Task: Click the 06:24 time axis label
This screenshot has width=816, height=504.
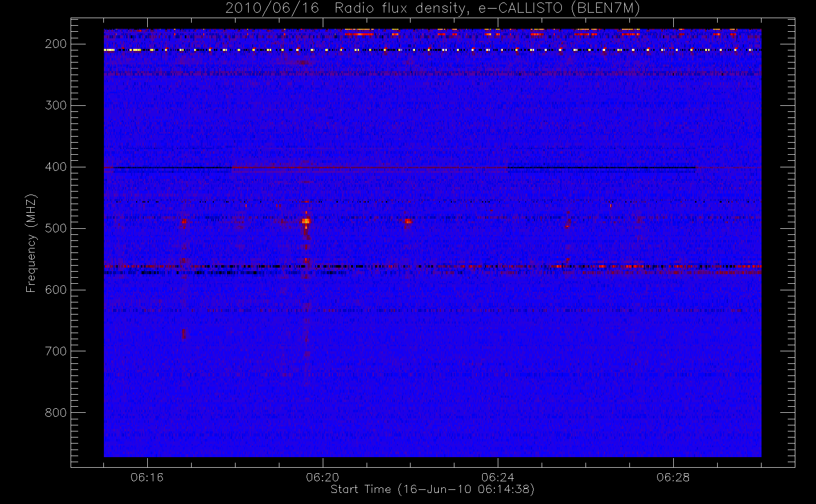Action: click(x=498, y=477)
